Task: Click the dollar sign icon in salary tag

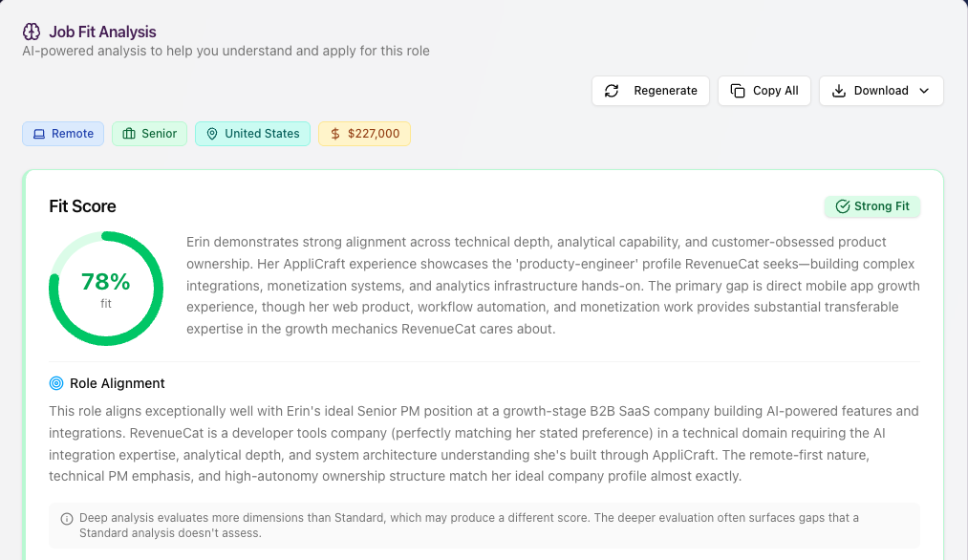Action: tap(335, 134)
